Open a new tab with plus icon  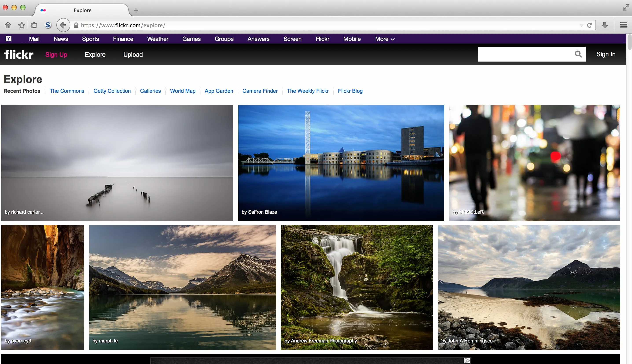pyautogui.click(x=136, y=10)
